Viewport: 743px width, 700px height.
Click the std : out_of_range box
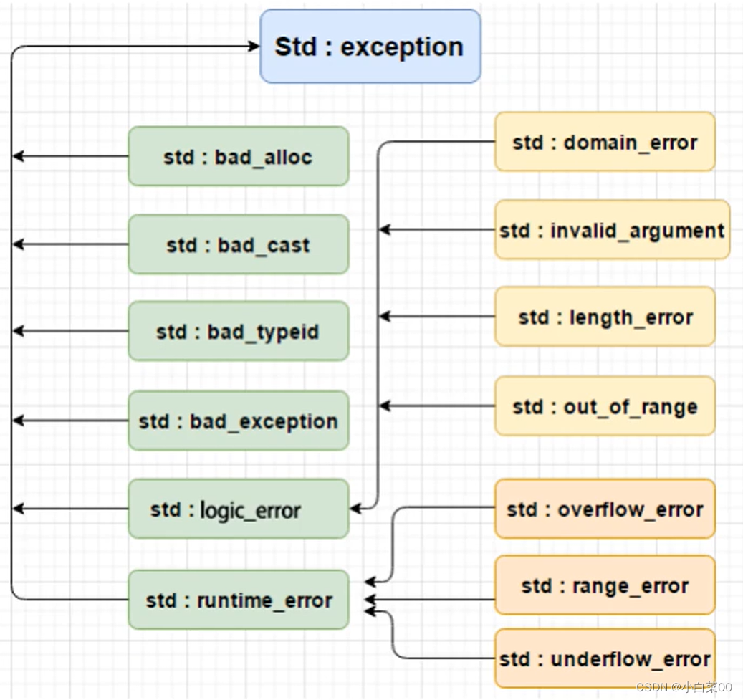604,406
